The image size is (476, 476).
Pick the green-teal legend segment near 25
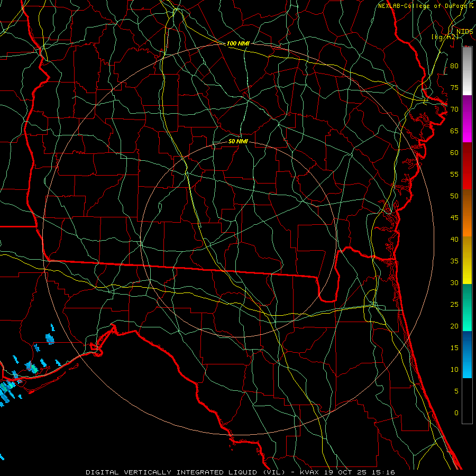pyautogui.click(x=467, y=307)
